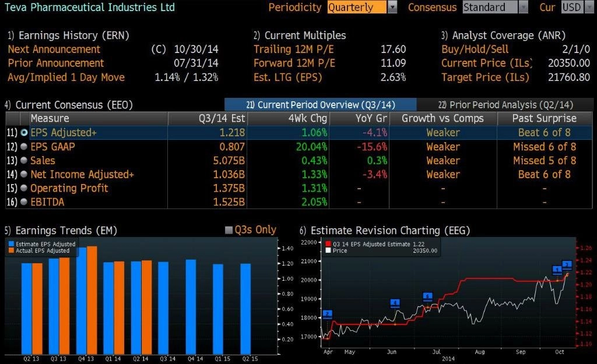The image size is (597, 364).
Task: Click the Next Announcement label
Action: pos(54,49)
